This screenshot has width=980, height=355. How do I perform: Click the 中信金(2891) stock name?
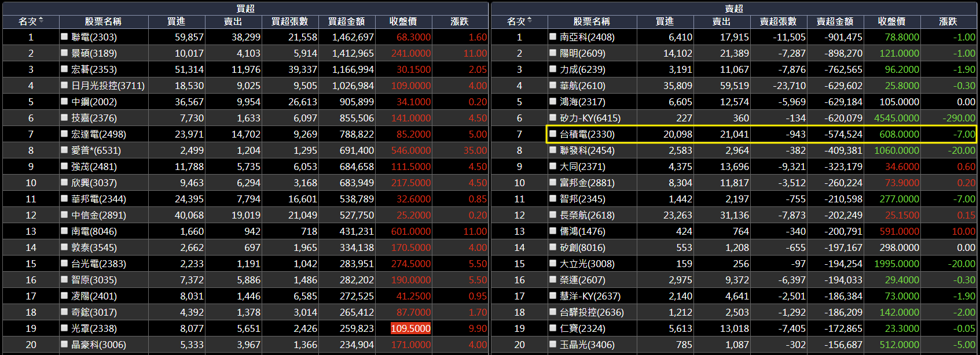point(98,215)
